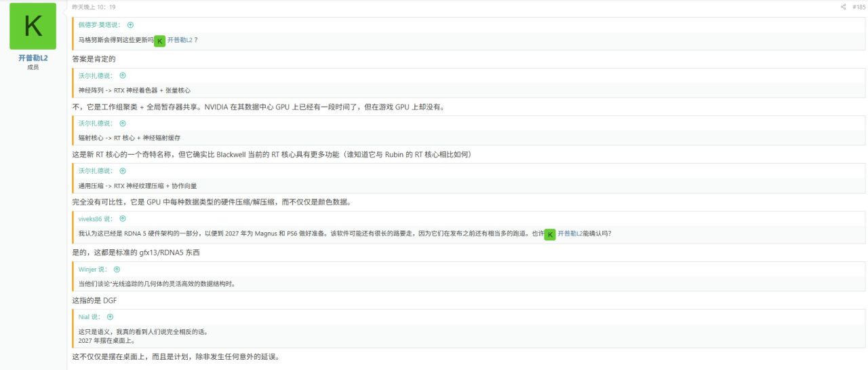Image resolution: width=868 pixels, height=370 pixels.
Task: Click quoted text 辐射核心 -> RT 核心 + 神经辐射缓存
Action: click(130, 138)
